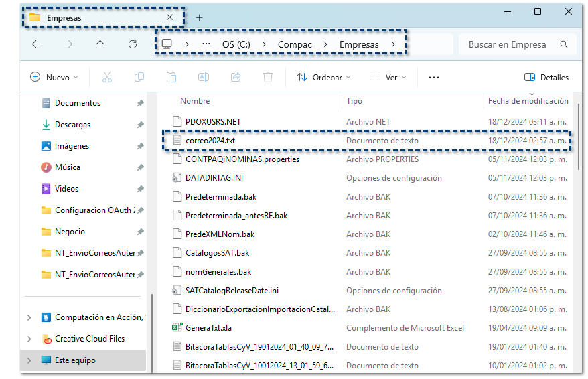The height and width of the screenshot is (379, 588).
Task: Click the Cut scissors icon in toolbar
Action: tap(107, 78)
